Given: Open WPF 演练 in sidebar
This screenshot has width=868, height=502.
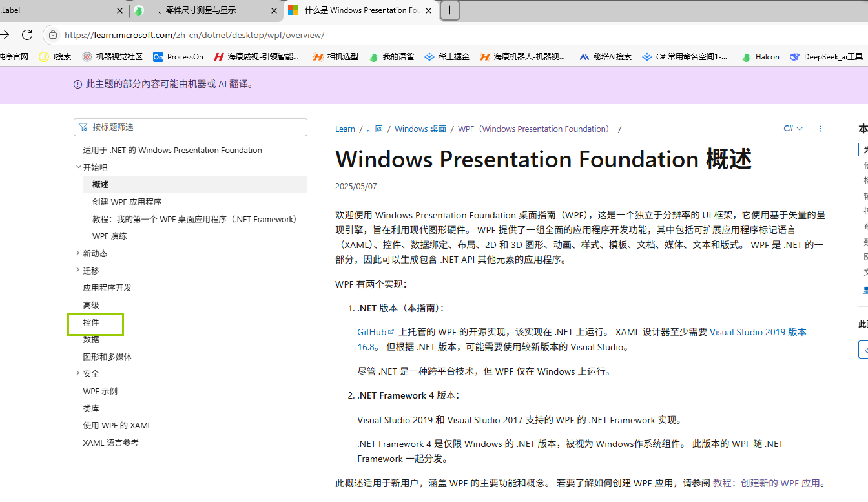Looking at the screenshot, I should (110, 236).
